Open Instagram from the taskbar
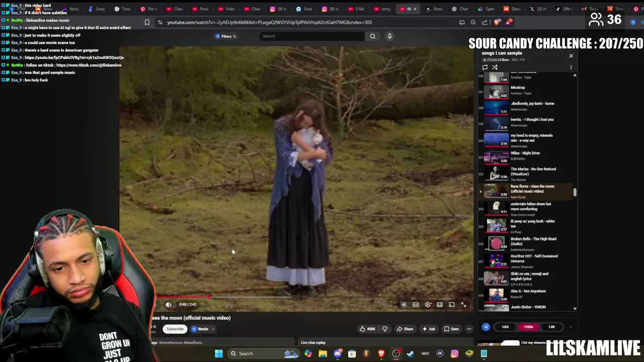 (x=455, y=353)
